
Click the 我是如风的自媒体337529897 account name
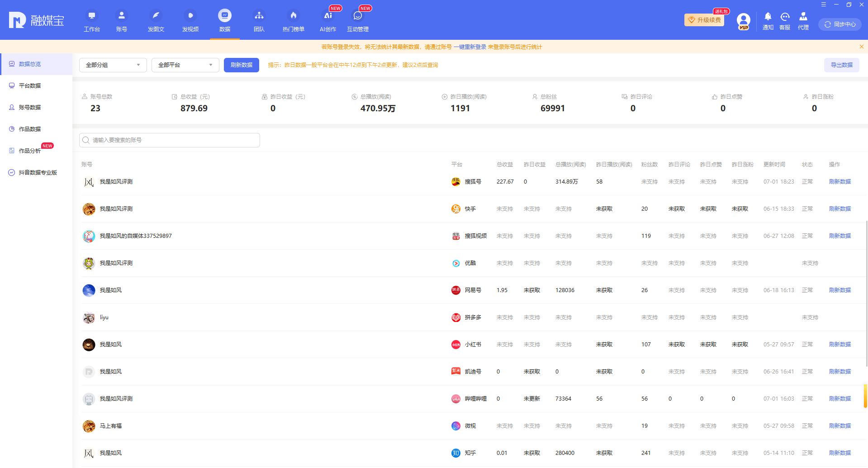(x=136, y=236)
